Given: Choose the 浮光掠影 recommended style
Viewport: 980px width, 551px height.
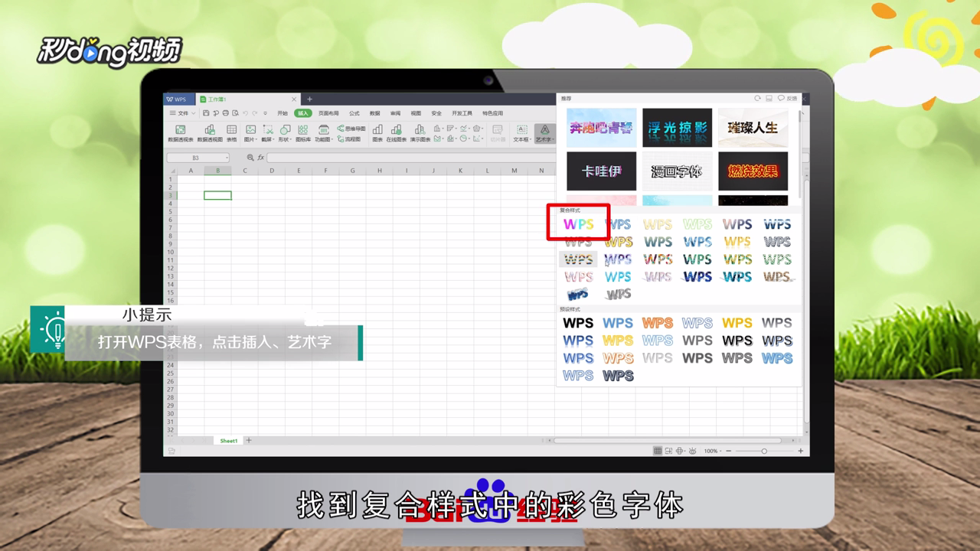Looking at the screenshot, I should pyautogui.click(x=677, y=128).
